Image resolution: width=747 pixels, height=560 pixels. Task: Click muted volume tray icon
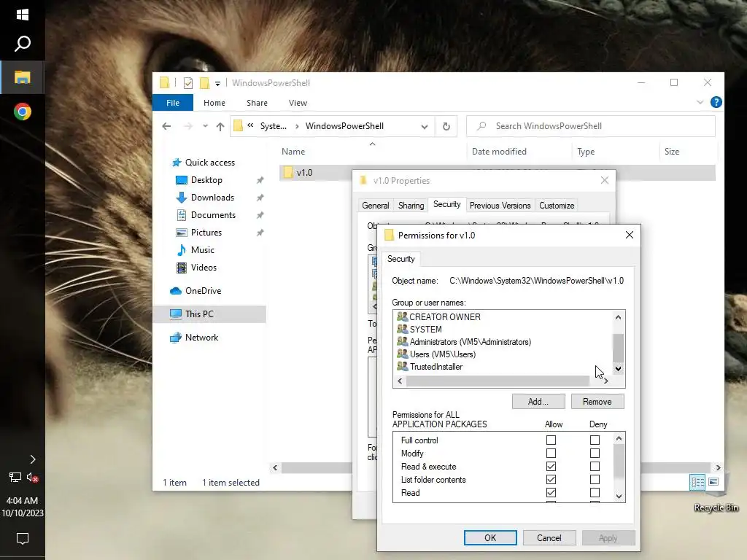pyautogui.click(x=32, y=477)
